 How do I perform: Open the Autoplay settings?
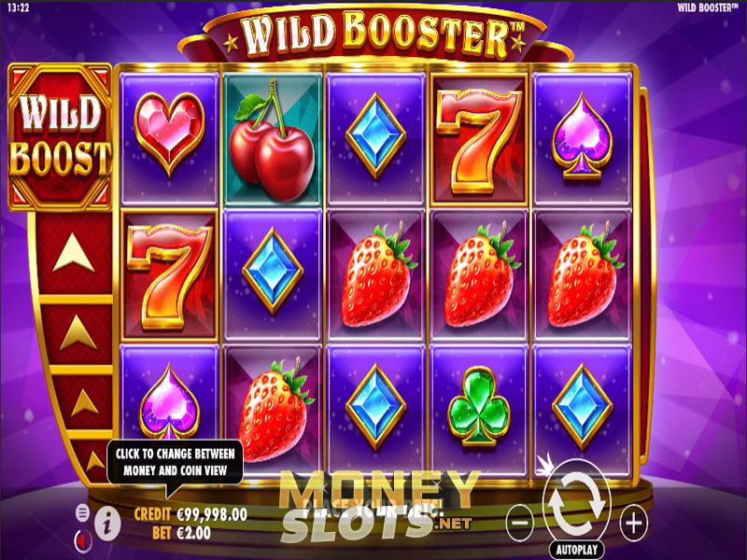coord(576,550)
